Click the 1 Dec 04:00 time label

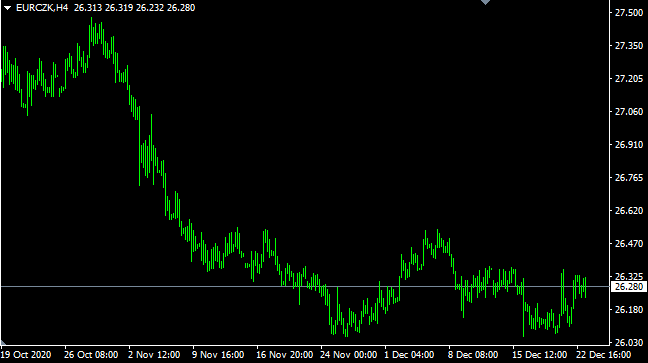pos(409,355)
